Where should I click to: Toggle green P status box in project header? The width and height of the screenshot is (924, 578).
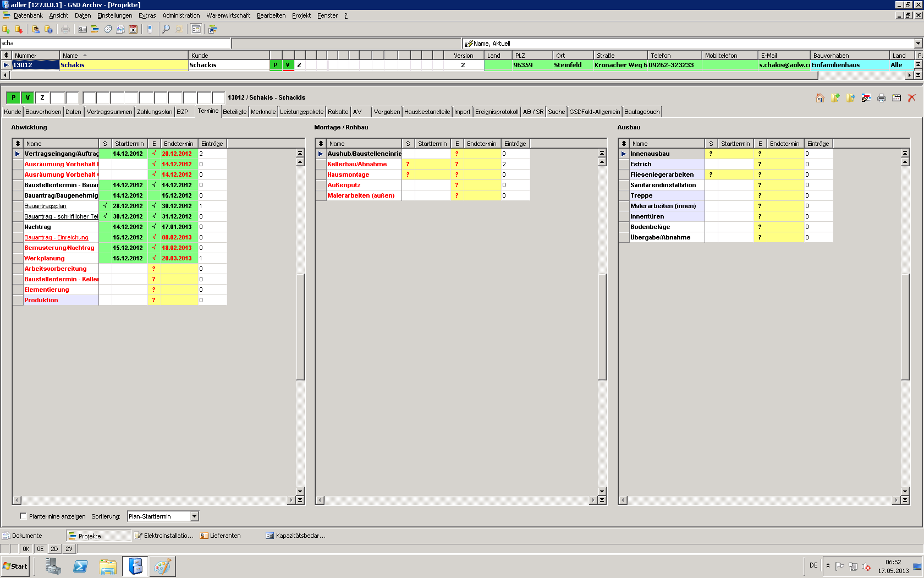tap(13, 97)
